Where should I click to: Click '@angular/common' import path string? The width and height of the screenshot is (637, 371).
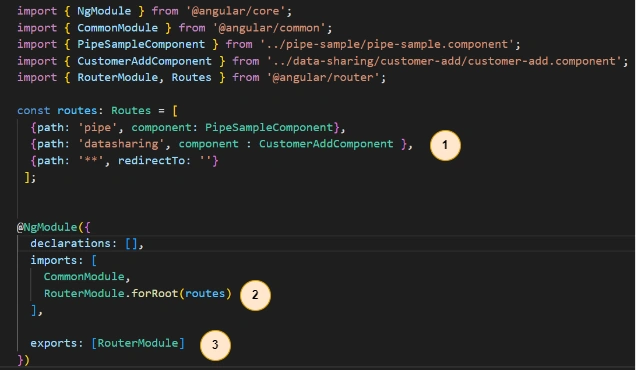tap(269, 28)
